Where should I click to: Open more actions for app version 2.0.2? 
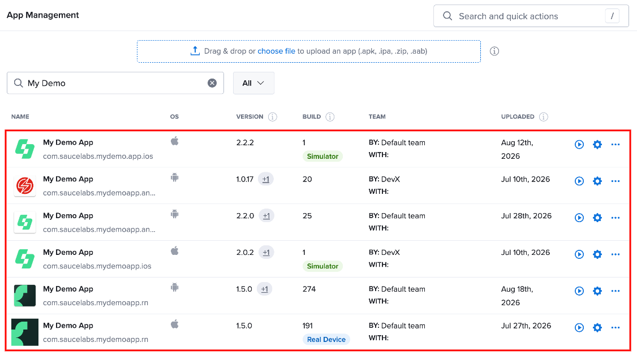point(616,254)
